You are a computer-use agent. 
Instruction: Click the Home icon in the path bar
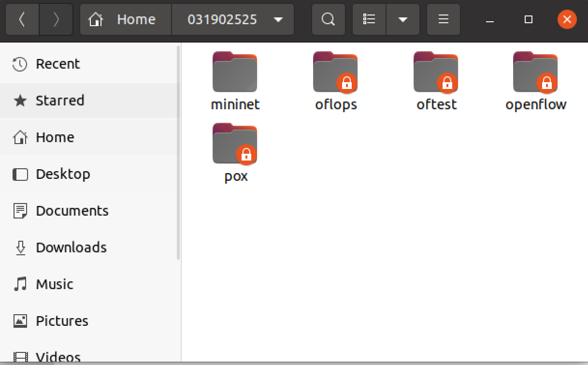coord(96,19)
